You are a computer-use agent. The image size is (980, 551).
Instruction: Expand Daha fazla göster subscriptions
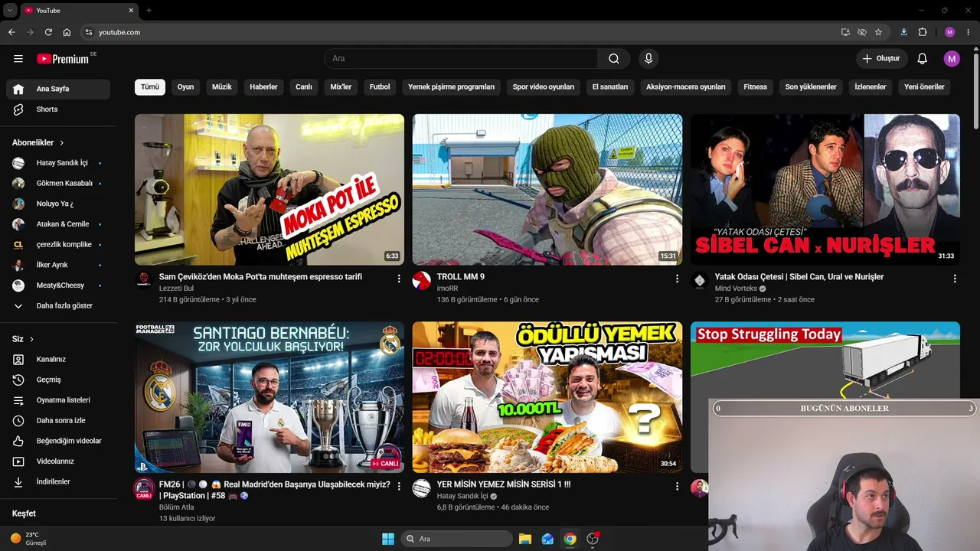pyautogui.click(x=58, y=306)
